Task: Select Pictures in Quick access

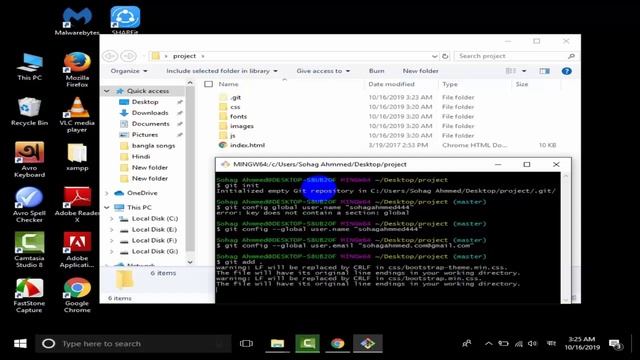Action: [x=144, y=135]
